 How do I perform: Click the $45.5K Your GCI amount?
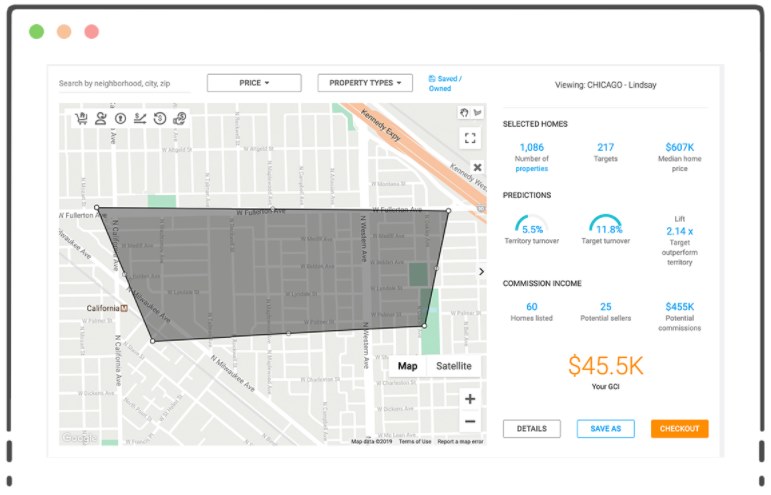pyautogui.click(x=606, y=366)
